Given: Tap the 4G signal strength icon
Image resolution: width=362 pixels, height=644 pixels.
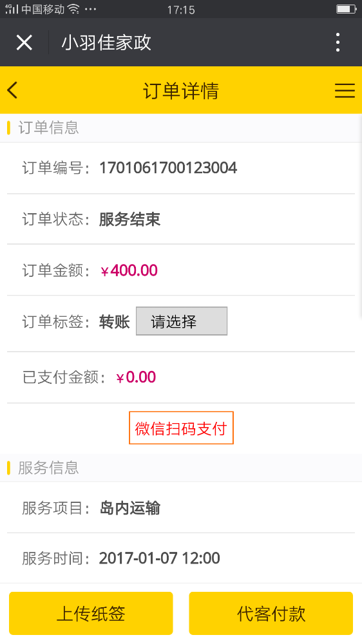Looking at the screenshot, I should pos(12,9).
